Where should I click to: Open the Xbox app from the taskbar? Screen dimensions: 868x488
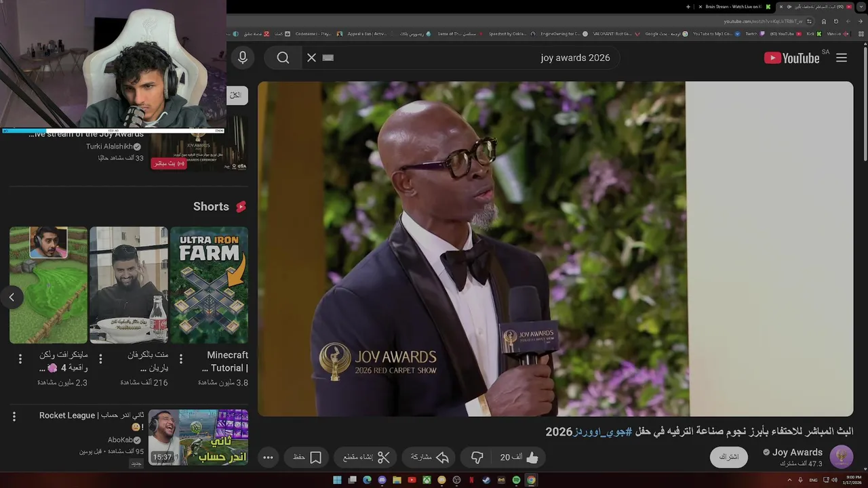(427, 480)
